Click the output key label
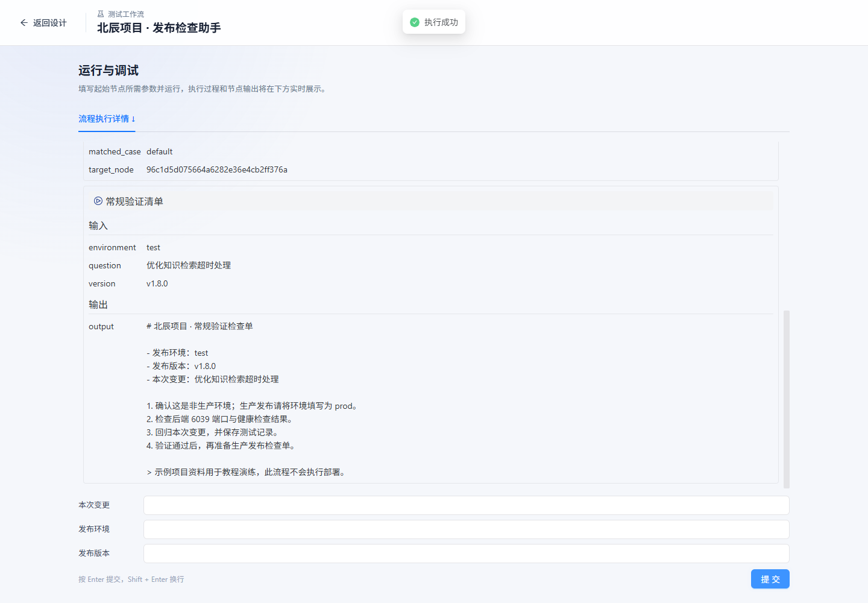This screenshot has width=868, height=603. (x=101, y=326)
